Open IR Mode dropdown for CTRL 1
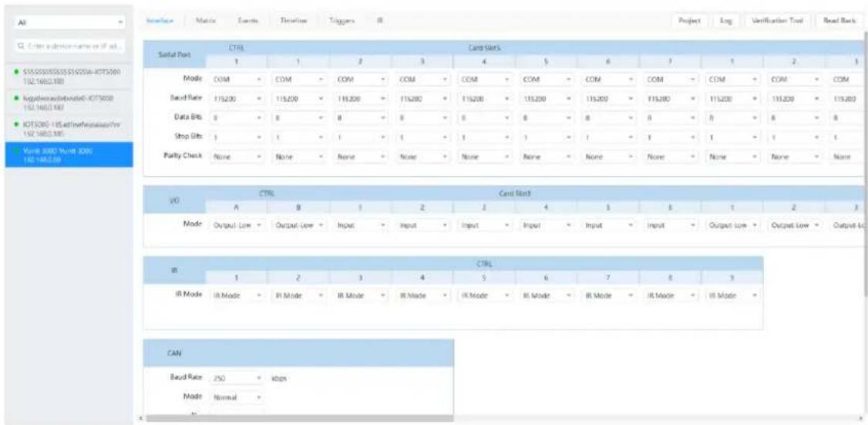Viewport: 868px width, 425px height. point(237,296)
